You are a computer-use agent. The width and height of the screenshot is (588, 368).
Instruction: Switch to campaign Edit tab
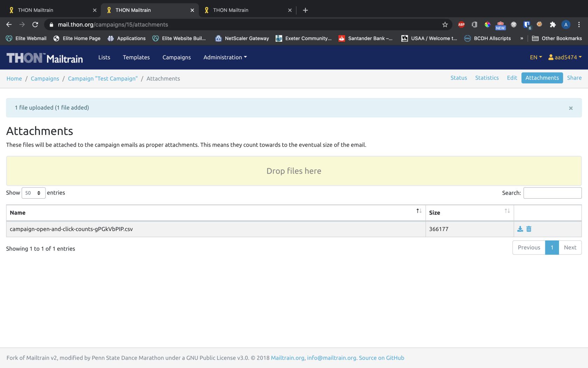click(512, 78)
